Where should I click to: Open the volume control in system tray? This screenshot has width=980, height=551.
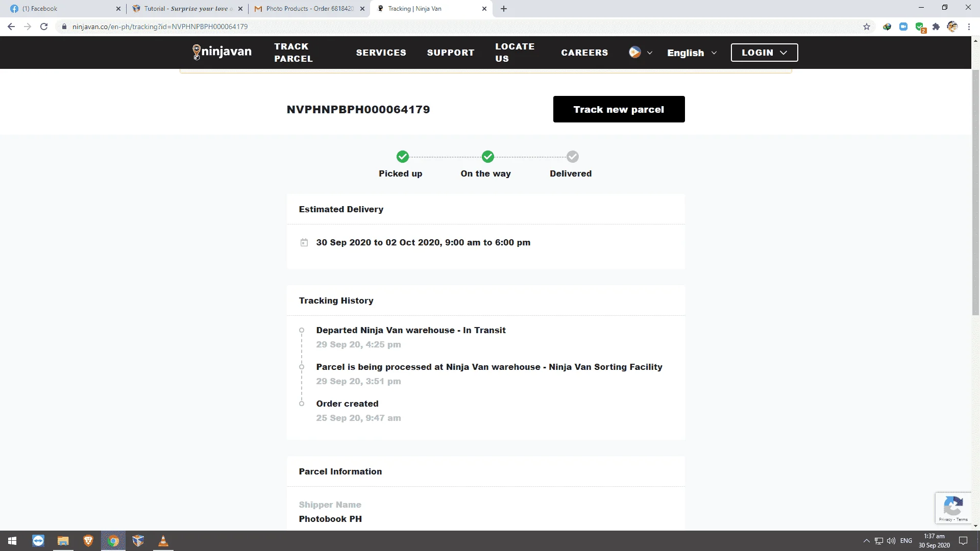point(891,541)
